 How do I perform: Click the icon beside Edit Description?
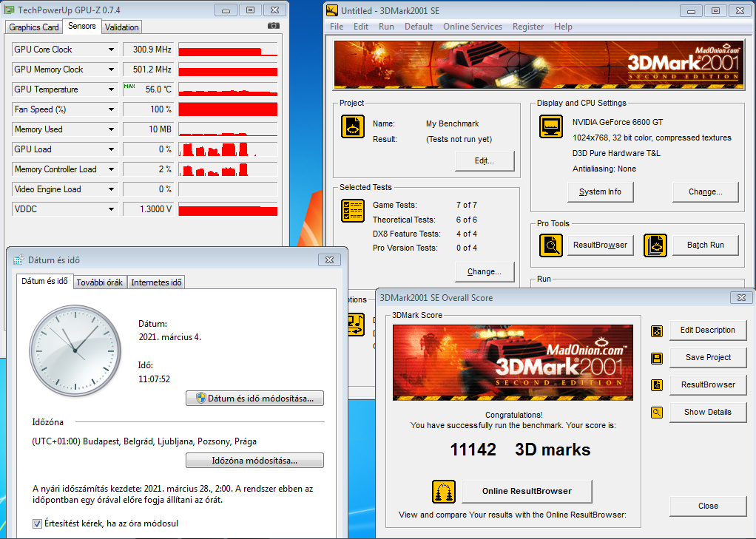(657, 331)
